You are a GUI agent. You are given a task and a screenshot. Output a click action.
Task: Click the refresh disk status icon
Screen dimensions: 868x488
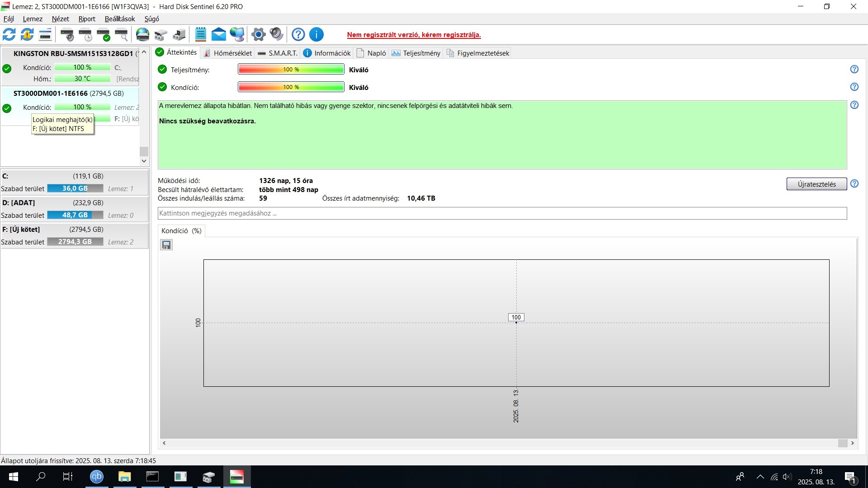tap(9, 34)
